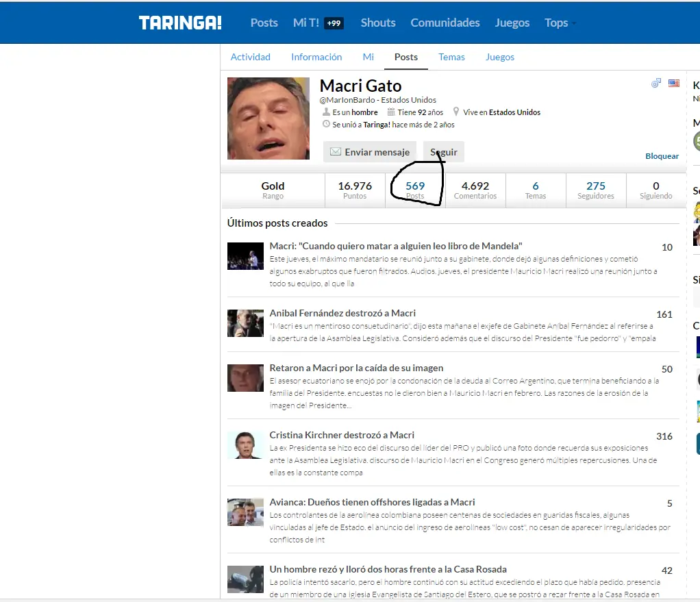Screen dimensions: 700x602
Task: Click thumbnail of the Anibal Fernández post
Action: pyautogui.click(x=245, y=323)
